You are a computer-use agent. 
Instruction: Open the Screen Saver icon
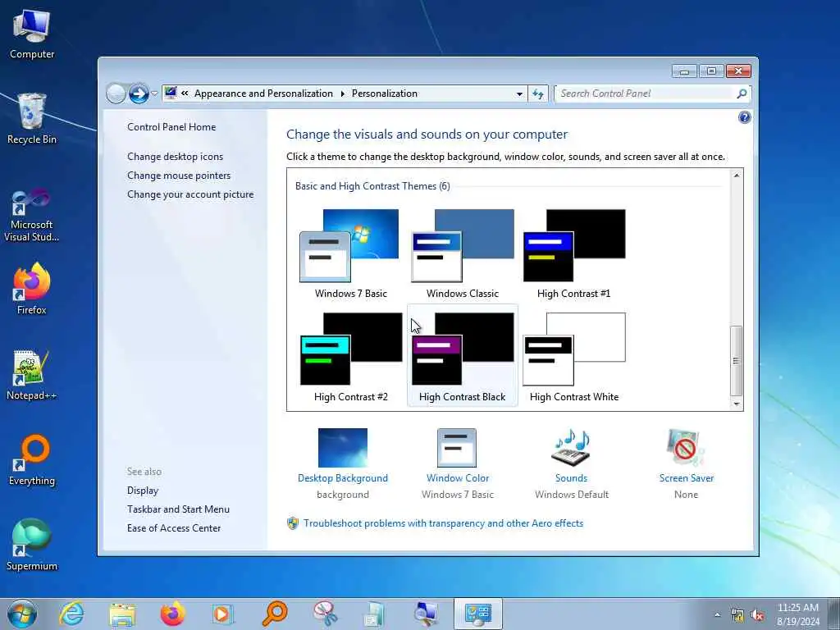(686, 448)
